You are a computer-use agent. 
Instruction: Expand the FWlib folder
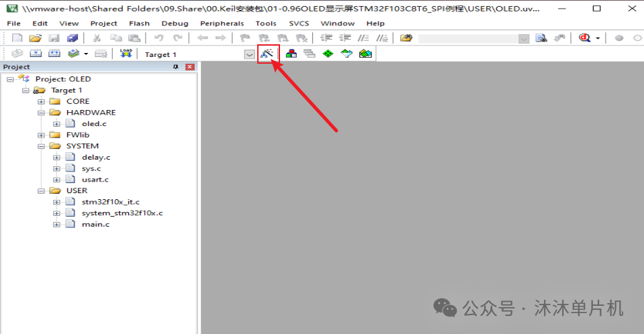(41, 135)
